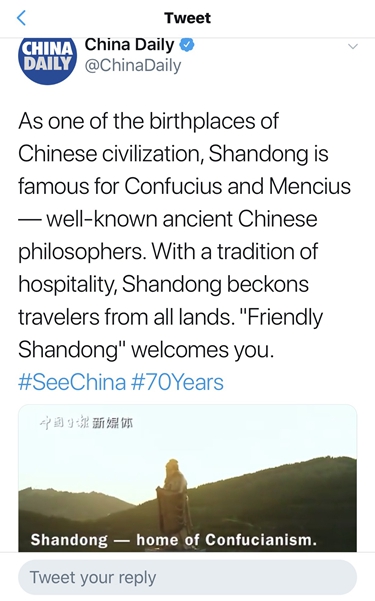Open the China Daily profile avatar

coord(48,61)
